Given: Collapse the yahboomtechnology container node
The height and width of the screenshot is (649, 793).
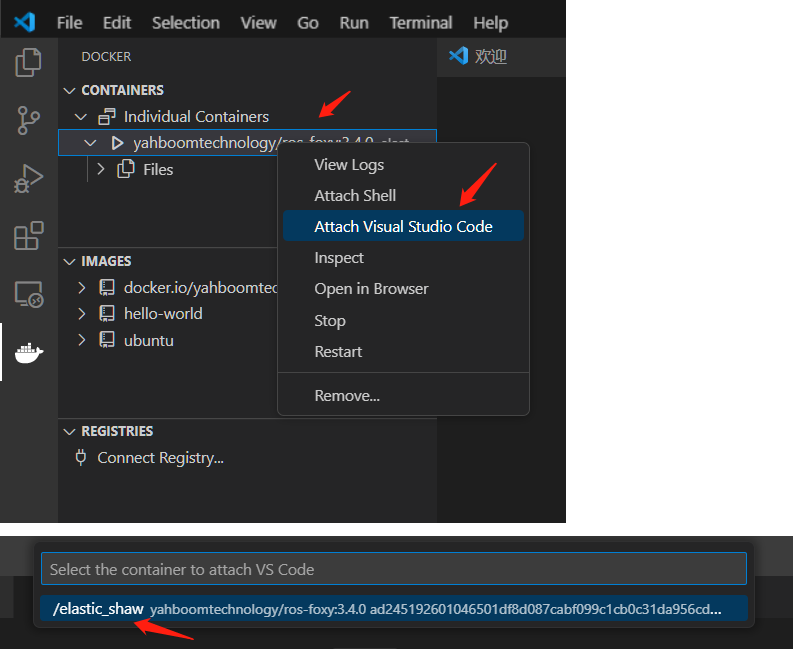Looking at the screenshot, I should pyautogui.click(x=91, y=143).
